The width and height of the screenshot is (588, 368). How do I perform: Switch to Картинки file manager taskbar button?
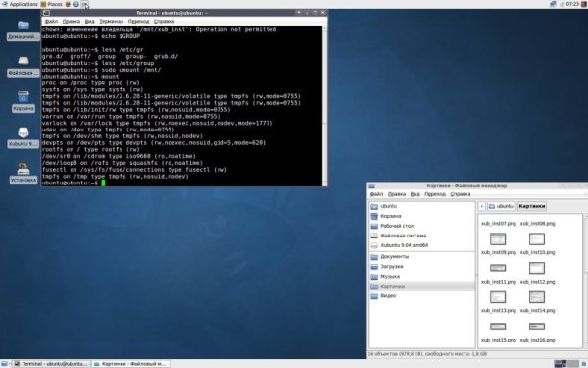[130, 364]
